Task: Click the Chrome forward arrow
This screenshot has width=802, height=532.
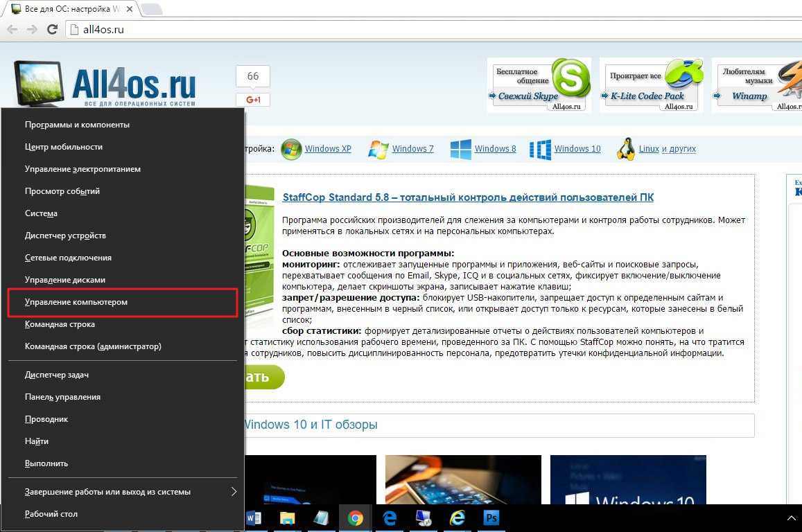Action: [x=32, y=30]
